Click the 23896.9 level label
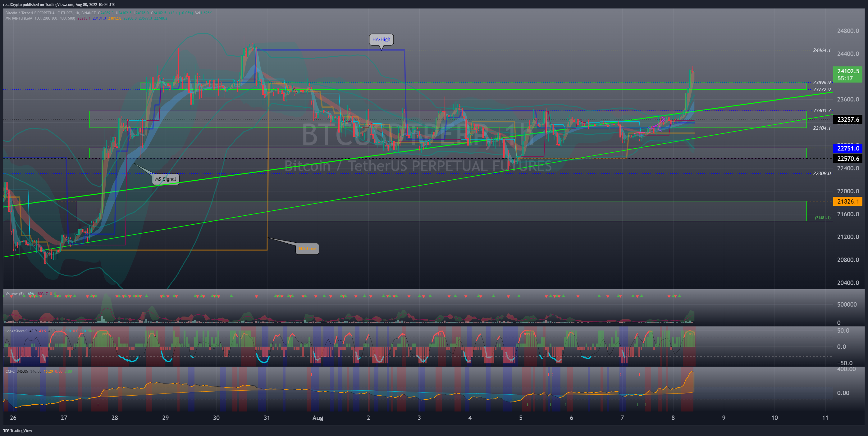 (822, 83)
